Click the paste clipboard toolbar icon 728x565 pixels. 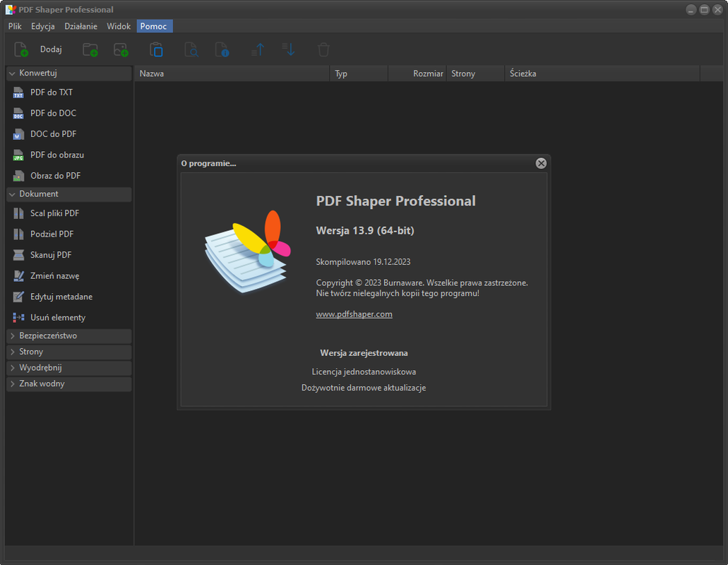click(x=157, y=49)
